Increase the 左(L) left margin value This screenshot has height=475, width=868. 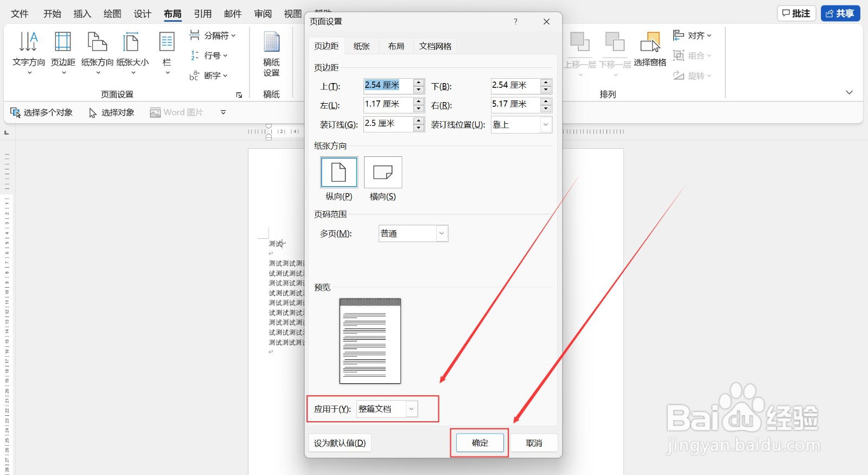click(x=419, y=102)
